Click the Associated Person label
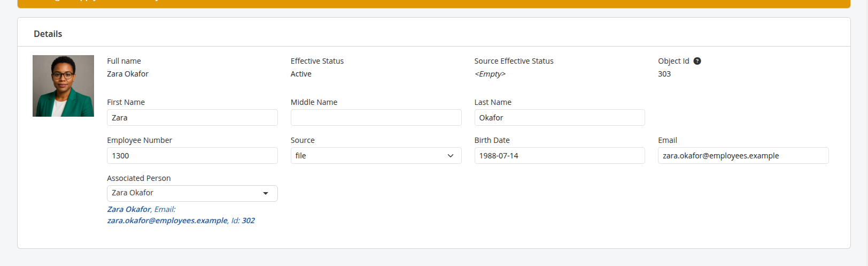The width and height of the screenshot is (868, 266). (139, 178)
